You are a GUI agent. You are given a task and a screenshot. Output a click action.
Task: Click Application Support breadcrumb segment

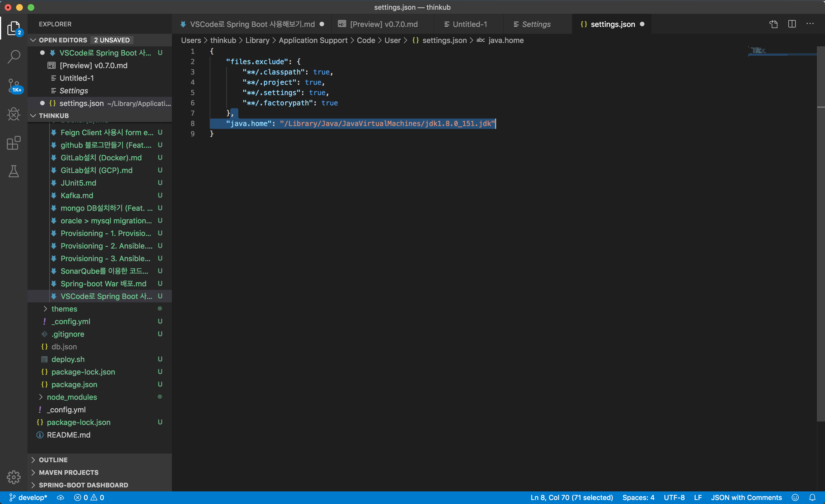313,40
